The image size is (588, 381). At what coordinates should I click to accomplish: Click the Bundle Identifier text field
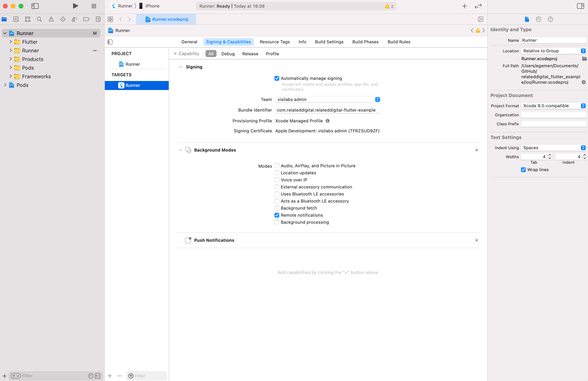pyautogui.click(x=328, y=110)
